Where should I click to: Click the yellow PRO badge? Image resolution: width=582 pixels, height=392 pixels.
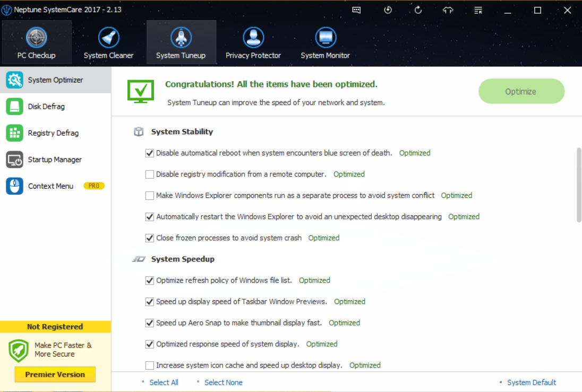click(94, 186)
